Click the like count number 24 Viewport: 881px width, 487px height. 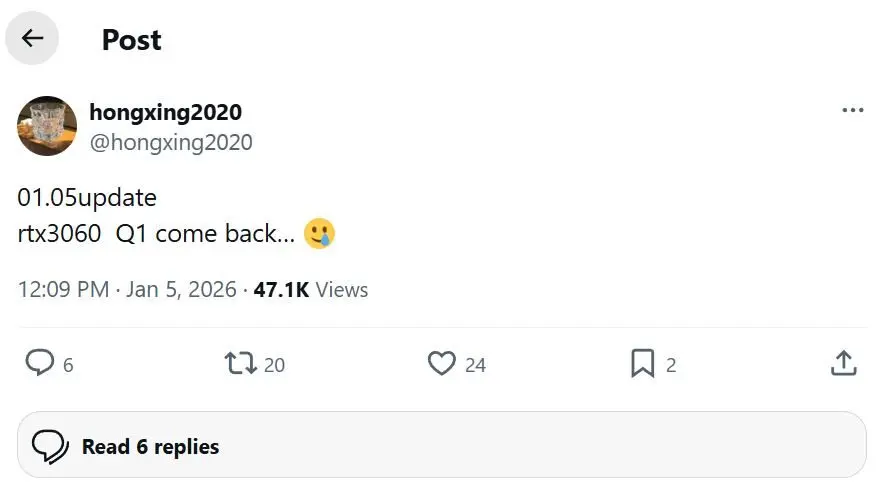click(x=475, y=365)
